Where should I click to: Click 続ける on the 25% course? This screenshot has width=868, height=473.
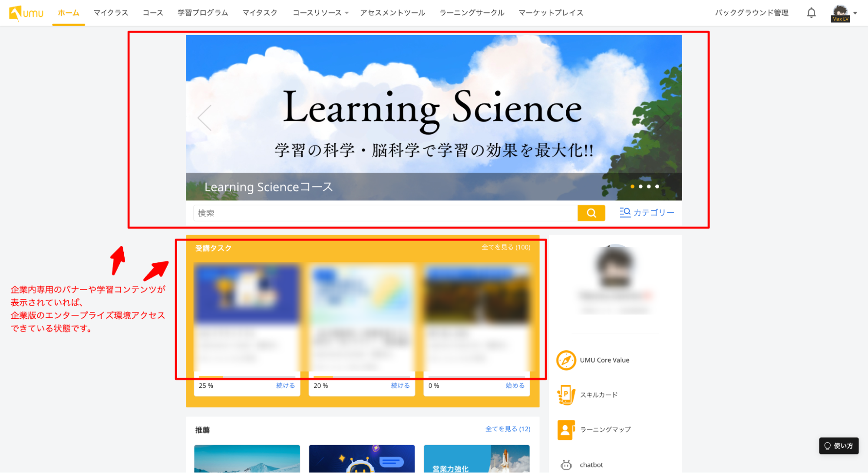(286, 385)
